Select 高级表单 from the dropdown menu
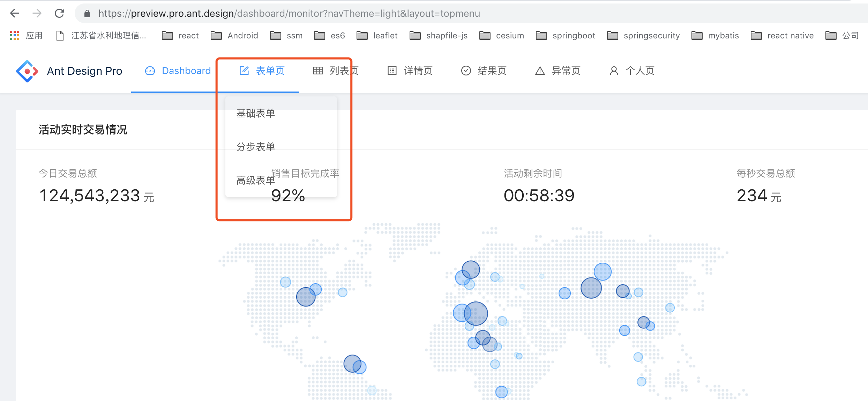This screenshot has height=401, width=868. tap(281, 180)
